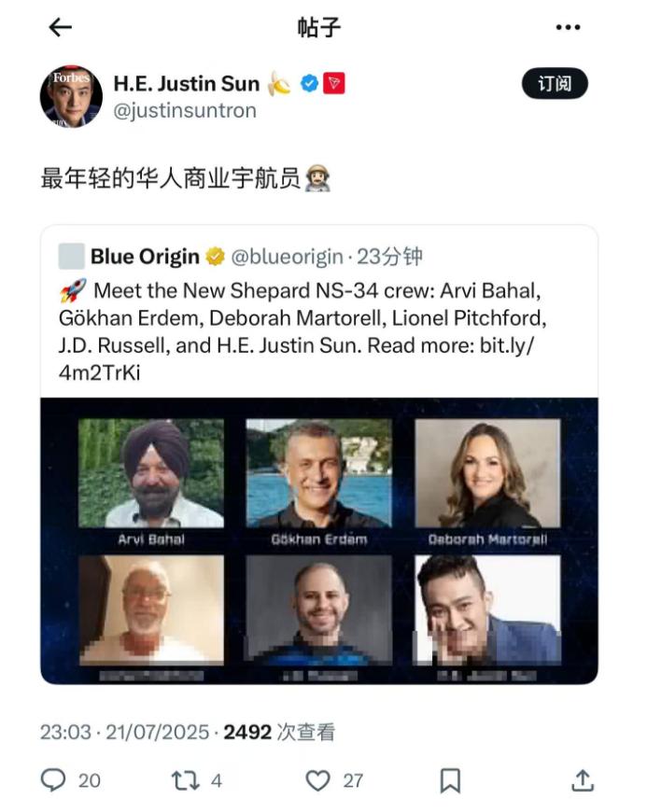The height and width of the screenshot is (812, 647).
Task: Click Blue Origin gold verified badge
Action: click(216, 257)
